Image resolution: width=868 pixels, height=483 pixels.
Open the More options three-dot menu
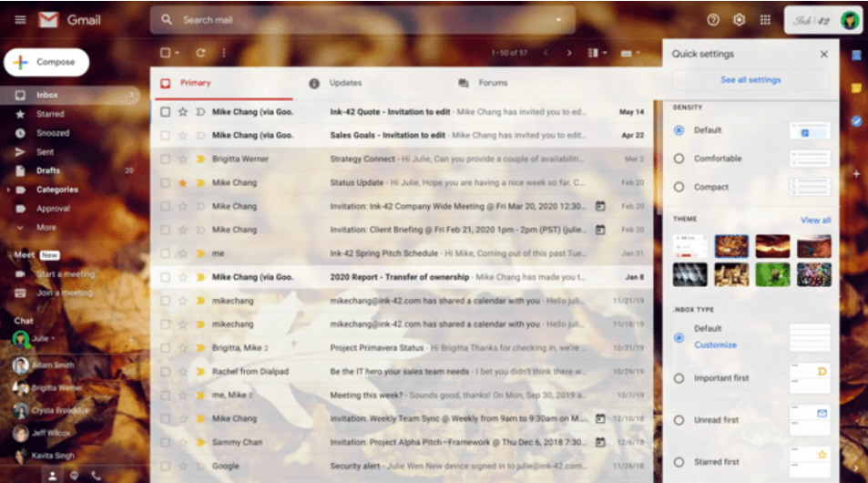pyautogui.click(x=224, y=53)
